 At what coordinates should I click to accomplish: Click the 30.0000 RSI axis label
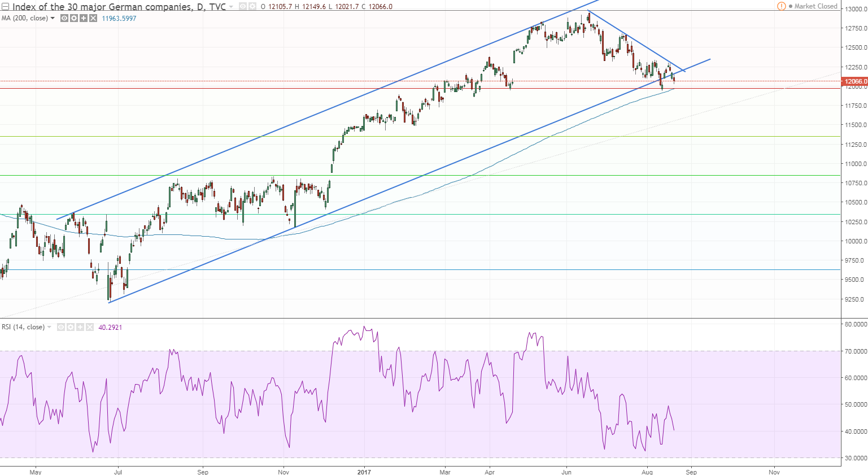click(856, 458)
